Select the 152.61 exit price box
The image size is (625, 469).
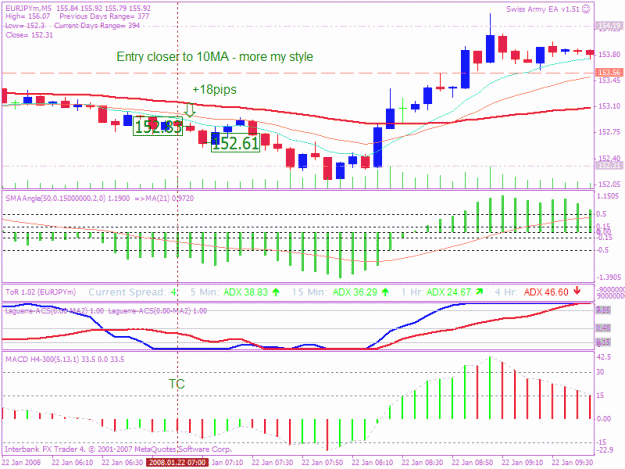click(236, 143)
